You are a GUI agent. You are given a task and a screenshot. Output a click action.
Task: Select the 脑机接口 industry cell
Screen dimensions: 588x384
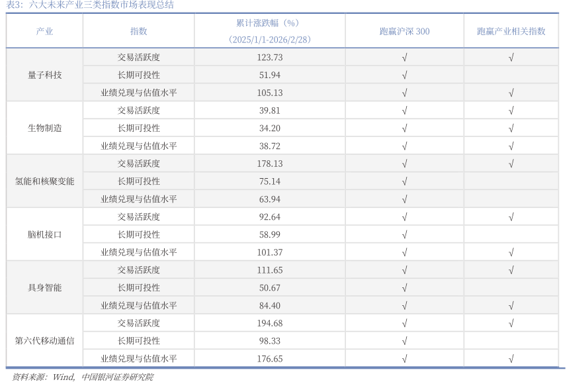coord(44,234)
